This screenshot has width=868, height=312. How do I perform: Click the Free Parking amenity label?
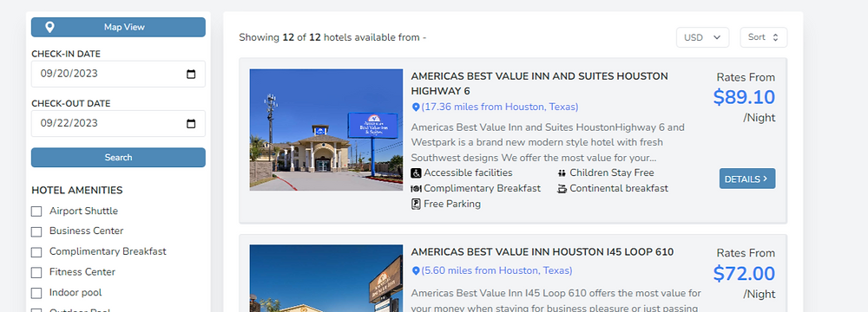click(x=452, y=205)
